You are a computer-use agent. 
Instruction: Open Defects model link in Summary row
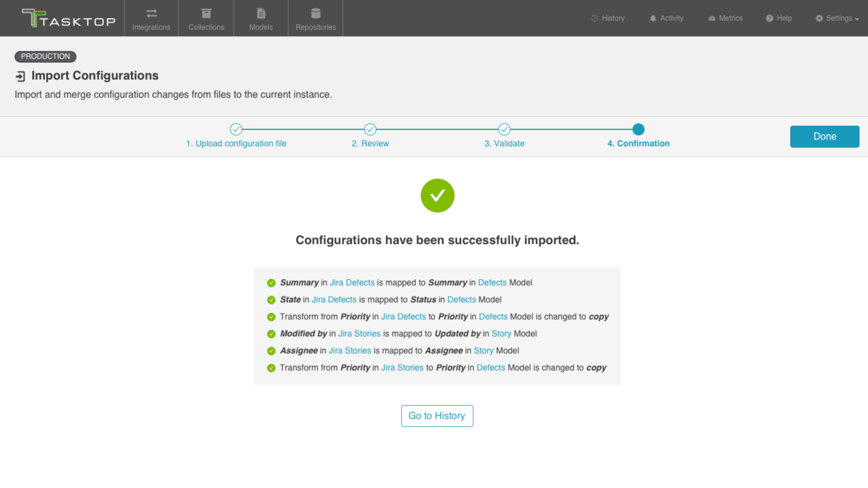492,282
